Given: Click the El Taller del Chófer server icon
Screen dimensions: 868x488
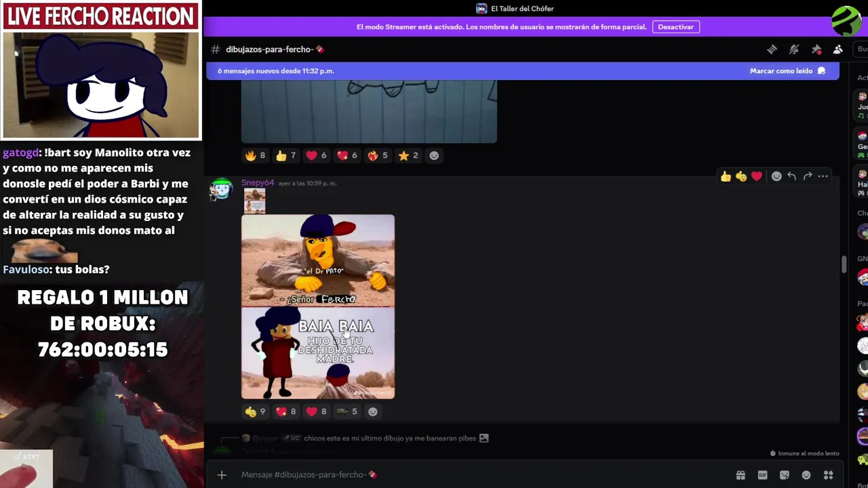Looking at the screenshot, I should click(x=481, y=9).
